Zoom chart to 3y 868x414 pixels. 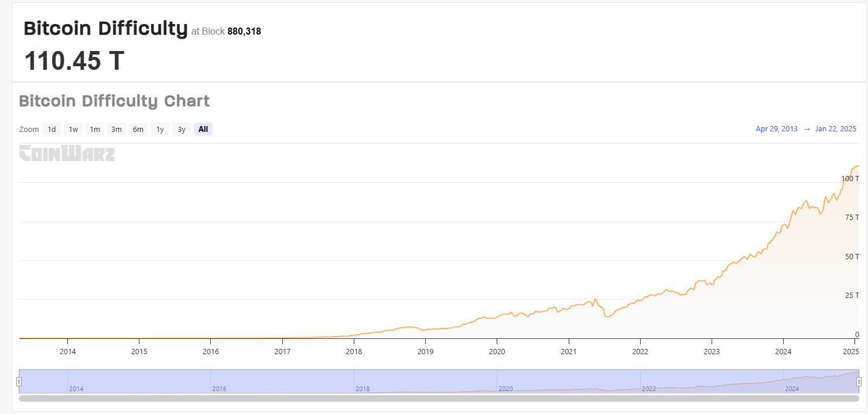click(182, 129)
